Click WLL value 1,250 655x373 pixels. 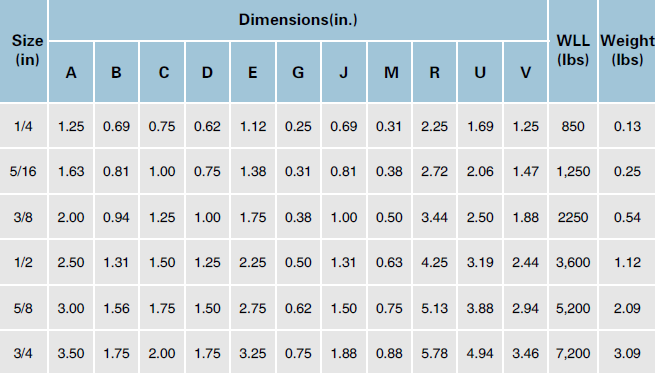(573, 172)
